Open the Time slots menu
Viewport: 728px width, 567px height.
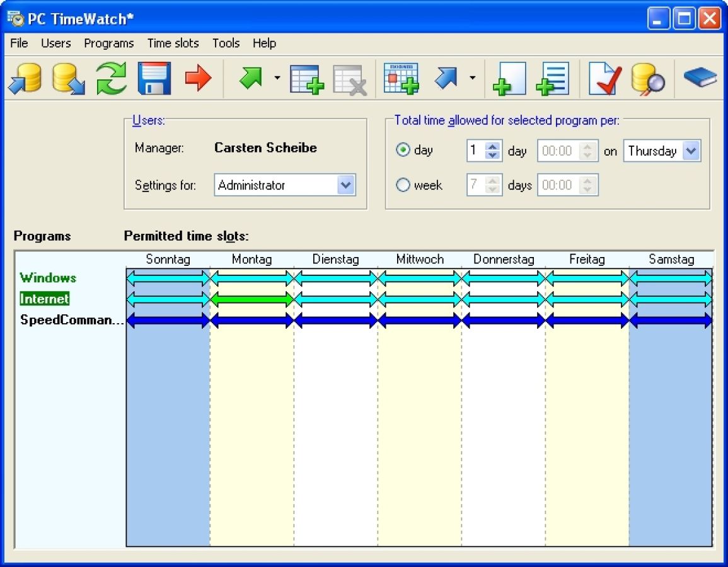click(x=173, y=43)
